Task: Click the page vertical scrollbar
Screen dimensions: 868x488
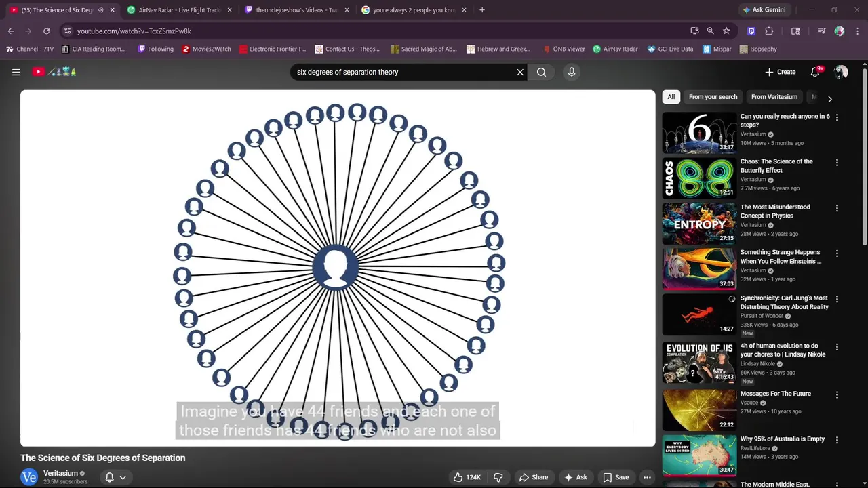Action: (865, 156)
